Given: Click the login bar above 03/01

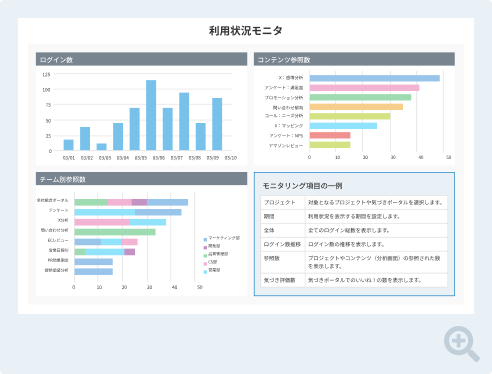Looking at the screenshot, I should [68, 145].
